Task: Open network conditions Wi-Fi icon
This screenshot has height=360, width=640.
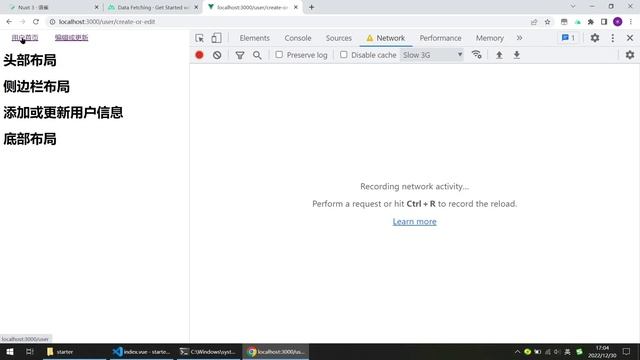Action: point(476,55)
